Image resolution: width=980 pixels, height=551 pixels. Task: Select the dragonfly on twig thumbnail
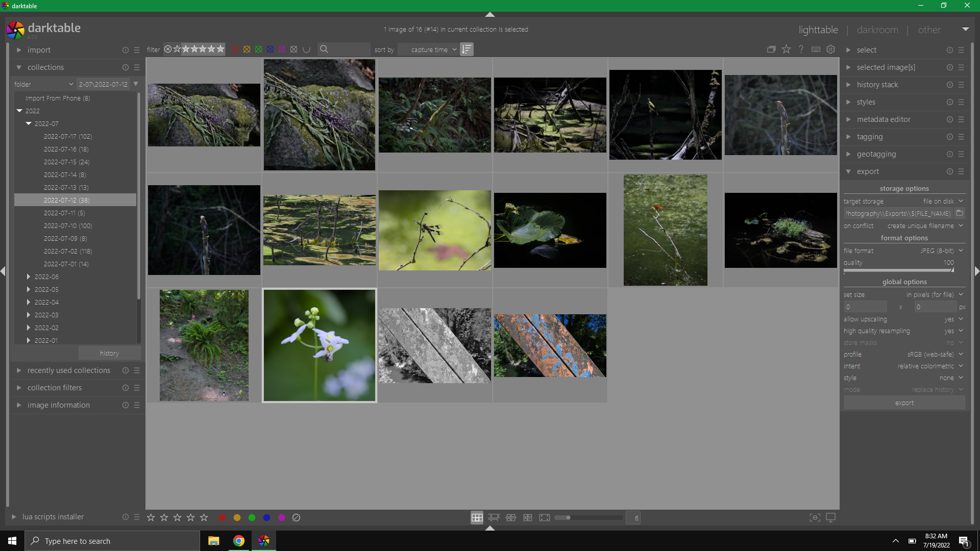click(x=434, y=230)
